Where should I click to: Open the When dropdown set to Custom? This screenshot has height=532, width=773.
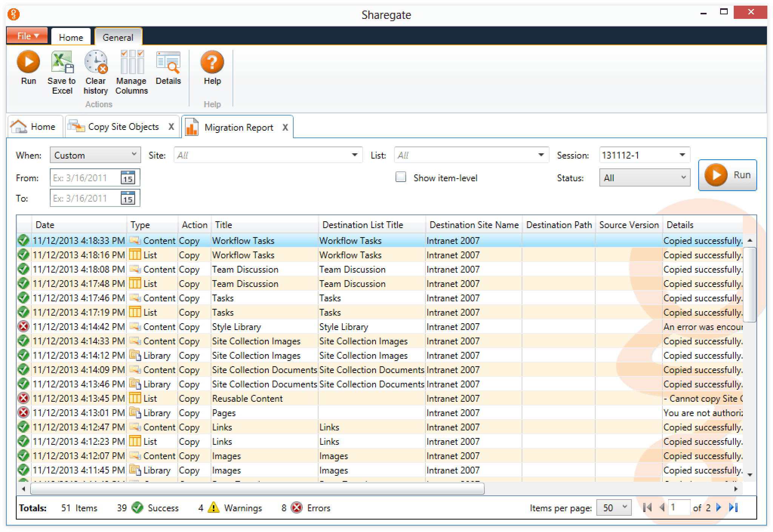95,155
